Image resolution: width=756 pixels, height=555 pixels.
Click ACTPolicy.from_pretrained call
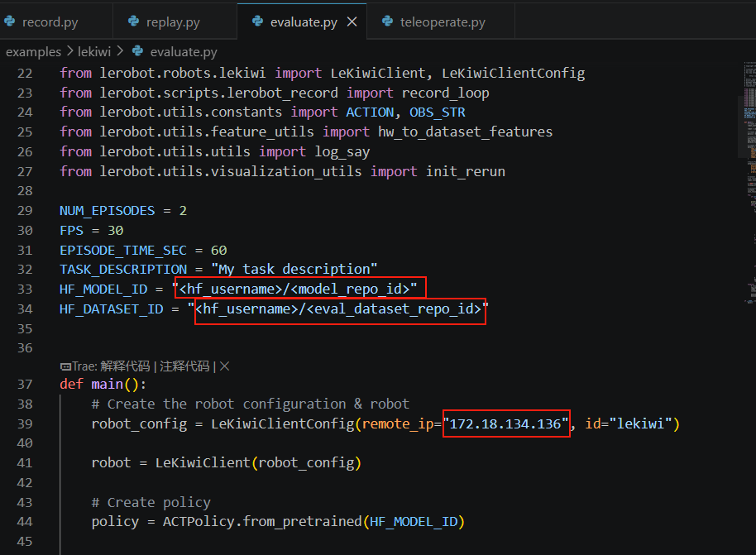262,522
